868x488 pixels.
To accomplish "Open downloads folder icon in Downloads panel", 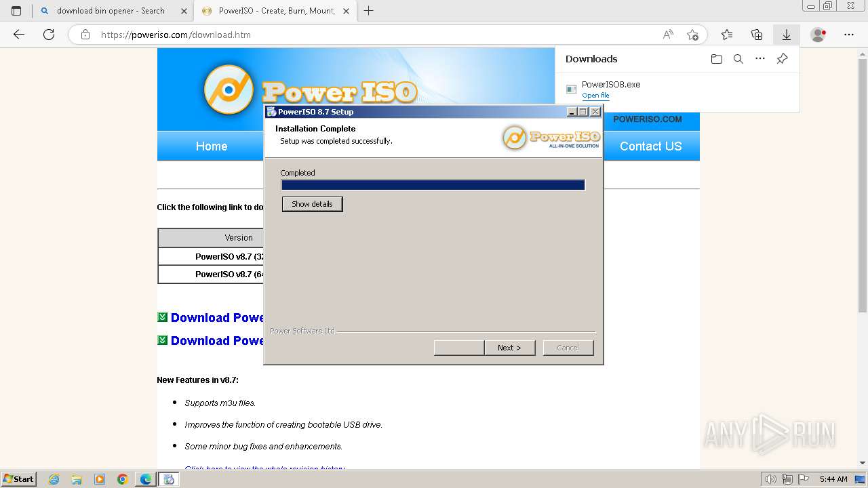I will coord(717,59).
